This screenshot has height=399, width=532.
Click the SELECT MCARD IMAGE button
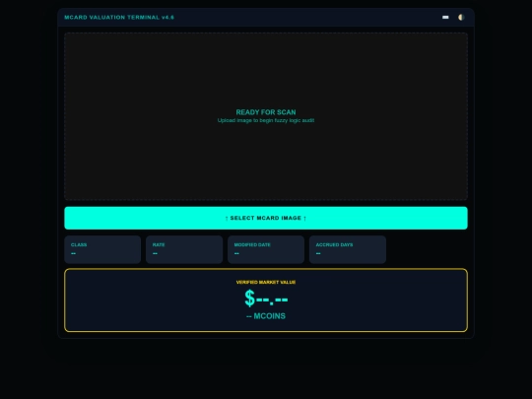266,218
